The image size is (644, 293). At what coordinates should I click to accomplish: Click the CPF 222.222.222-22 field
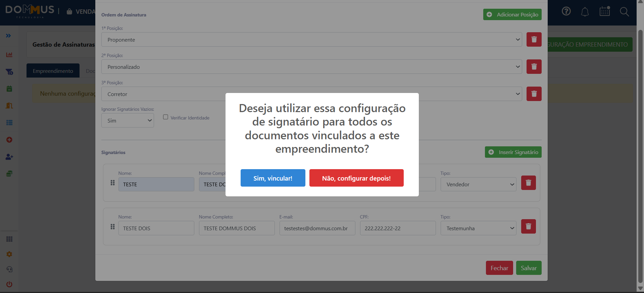(x=398, y=228)
